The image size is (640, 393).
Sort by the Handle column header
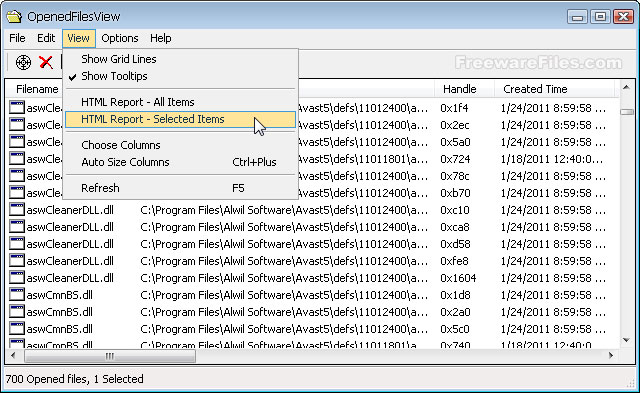coord(463,89)
